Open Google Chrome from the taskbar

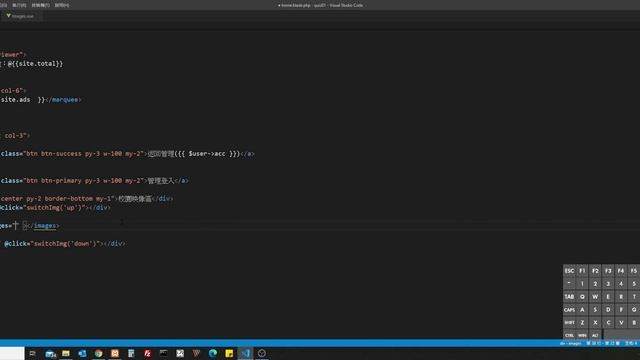[x=98, y=353]
